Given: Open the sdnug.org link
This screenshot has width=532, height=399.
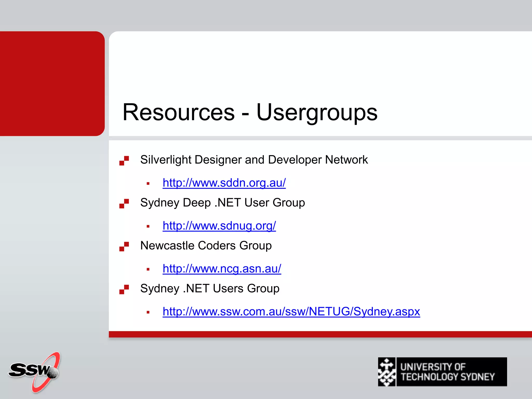Looking at the screenshot, I should pyautogui.click(x=219, y=226).
